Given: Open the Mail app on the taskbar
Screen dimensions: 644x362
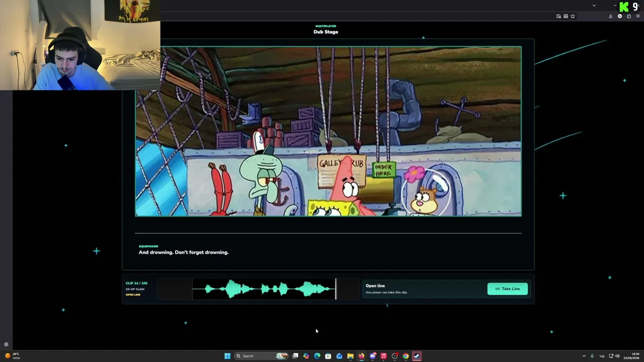Looking at the screenshot, I should pyautogui.click(x=339, y=356).
